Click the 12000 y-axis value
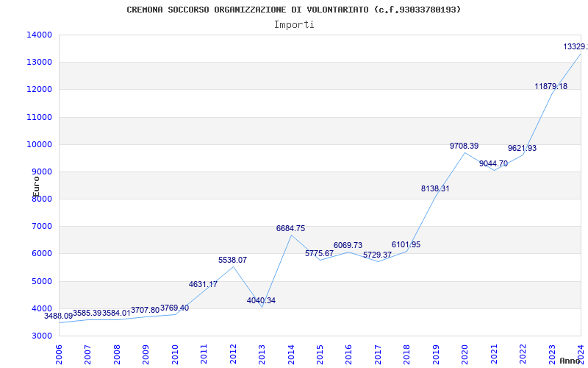588x368 pixels. (39, 89)
